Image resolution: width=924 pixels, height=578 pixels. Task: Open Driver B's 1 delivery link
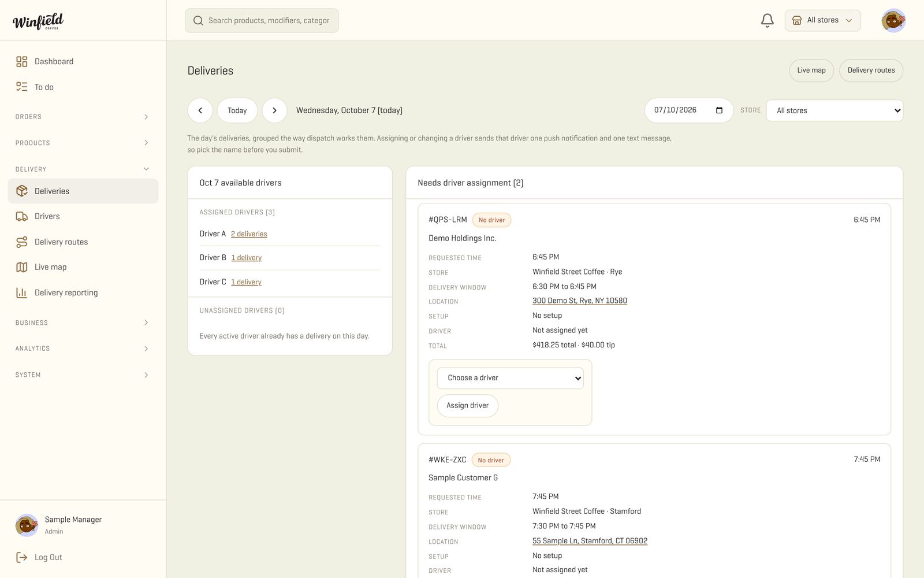coord(247,258)
